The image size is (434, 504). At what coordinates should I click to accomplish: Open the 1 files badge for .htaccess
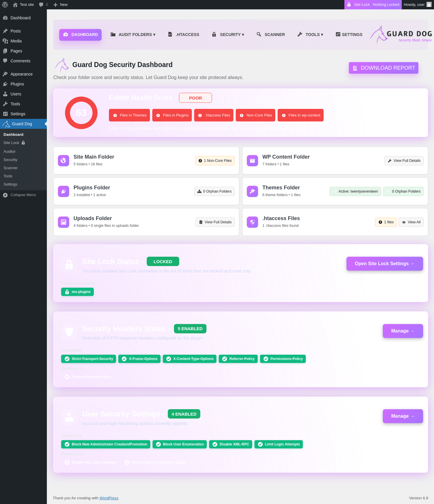[x=386, y=222]
